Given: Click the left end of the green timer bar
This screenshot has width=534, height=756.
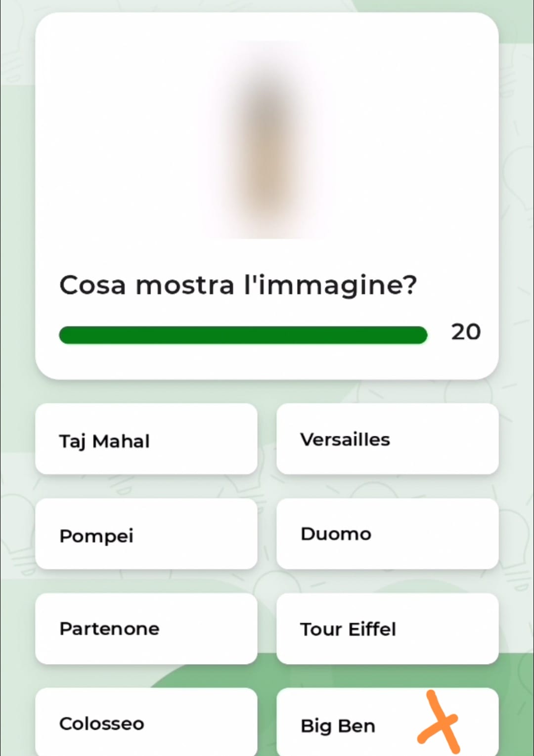Looking at the screenshot, I should point(66,335).
